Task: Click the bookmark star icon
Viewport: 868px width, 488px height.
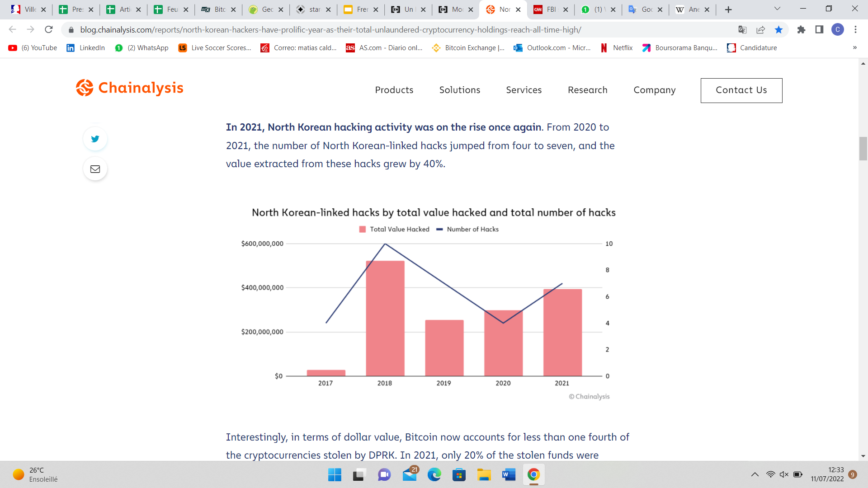Action: pyautogui.click(x=778, y=30)
